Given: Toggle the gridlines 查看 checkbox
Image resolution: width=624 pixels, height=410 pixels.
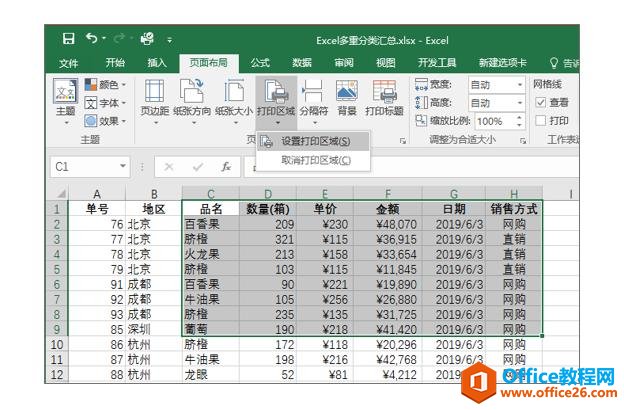Looking at the screenshot, I should (541, 103).
